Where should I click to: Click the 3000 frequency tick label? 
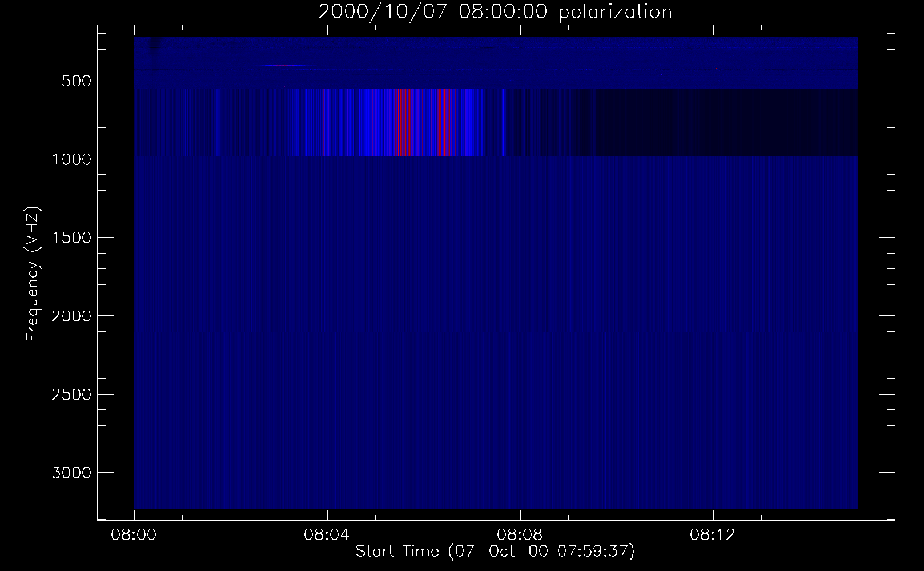71,473
